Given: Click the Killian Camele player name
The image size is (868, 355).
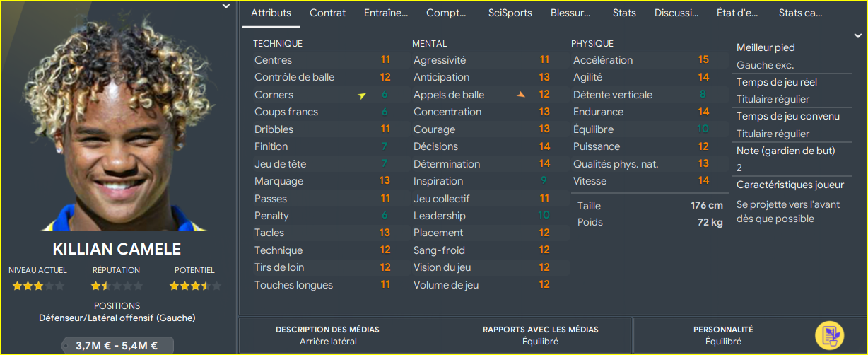Looking at the screenshot, I should pyautogui.click(x=117, y=249).
